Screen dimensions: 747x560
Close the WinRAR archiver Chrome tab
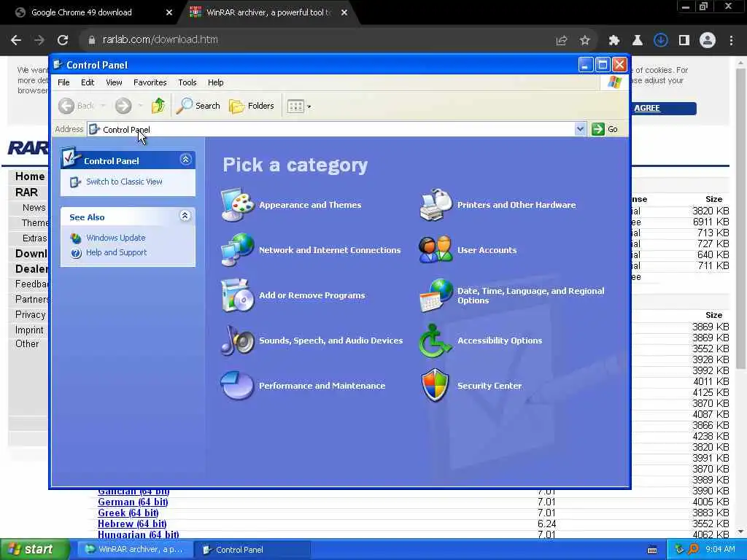(344, 12)
